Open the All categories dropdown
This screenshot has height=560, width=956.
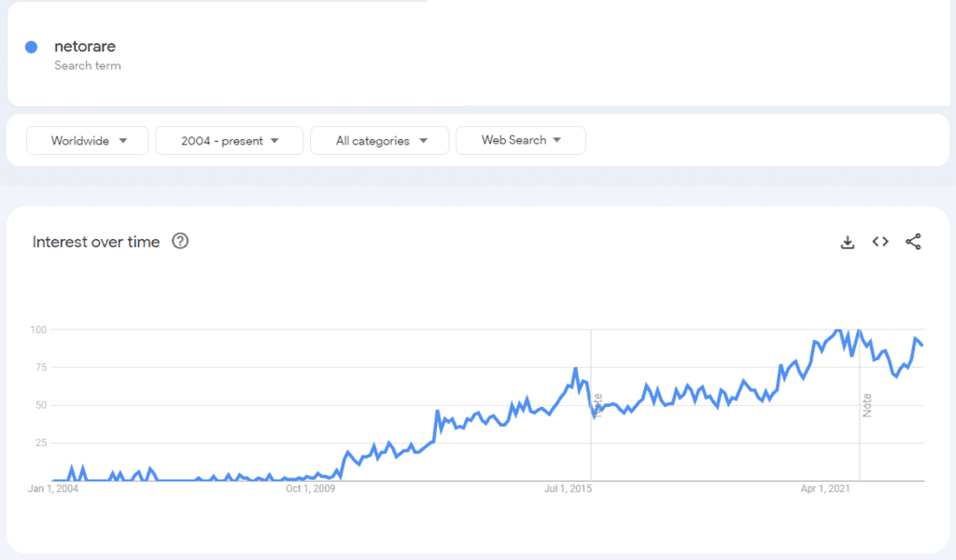pos(379,140)
